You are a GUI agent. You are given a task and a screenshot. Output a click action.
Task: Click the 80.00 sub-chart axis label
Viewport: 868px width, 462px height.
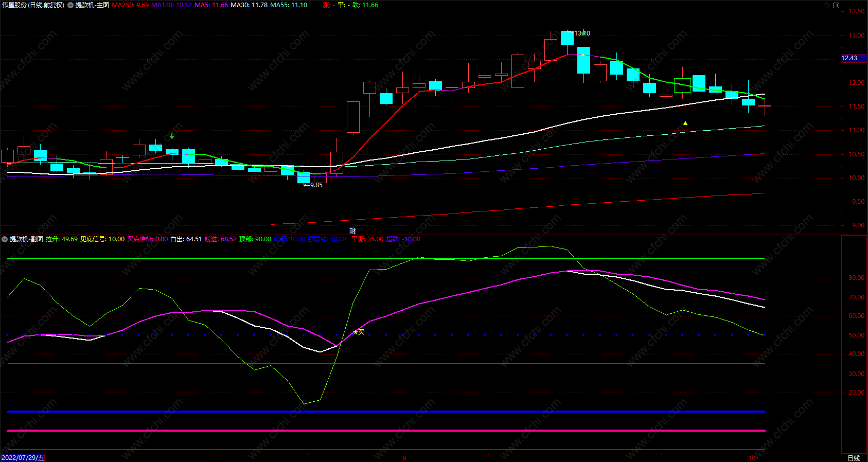(x=857, y=278)
